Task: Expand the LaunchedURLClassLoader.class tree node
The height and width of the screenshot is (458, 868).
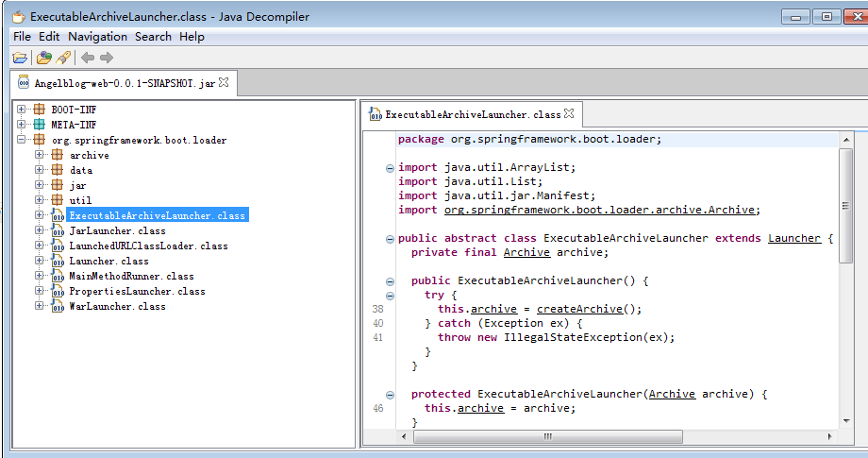Action: (x=40, y=246)
